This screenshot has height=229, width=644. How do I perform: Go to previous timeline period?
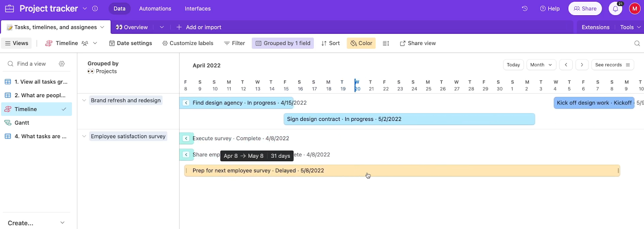[566, 65]
